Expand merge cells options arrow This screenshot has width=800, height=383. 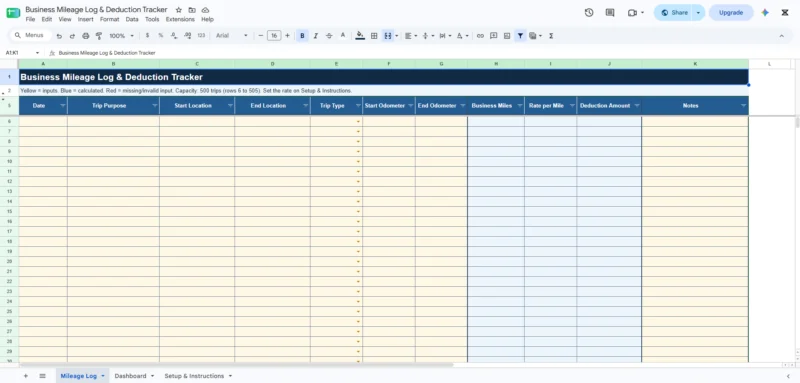coord(396,36)
